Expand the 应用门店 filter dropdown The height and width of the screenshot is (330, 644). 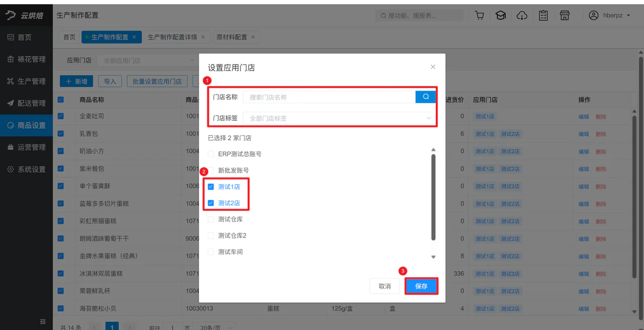[148, 60]
